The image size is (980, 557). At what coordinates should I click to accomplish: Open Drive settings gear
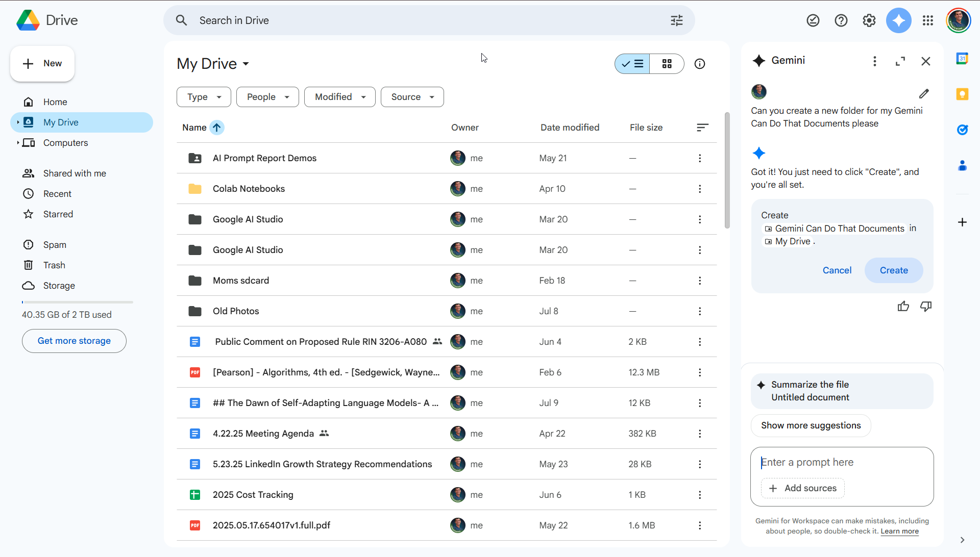[x=869, y=20]
